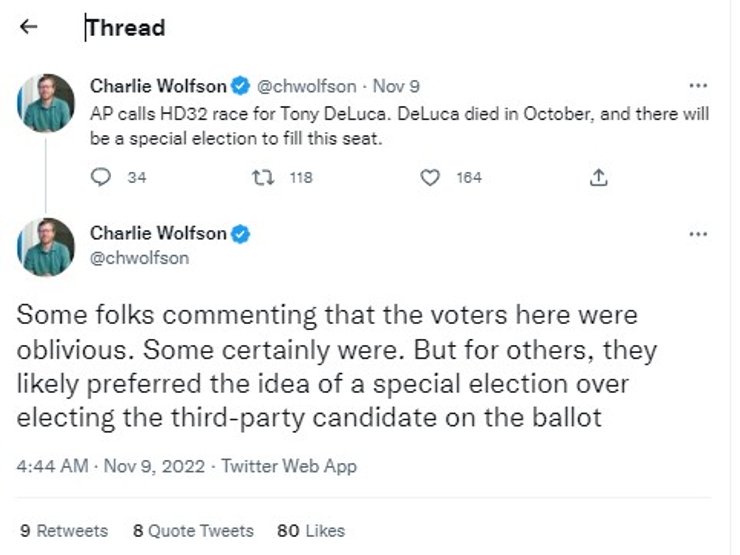This screenshot has width=740, height=555.
Task: Open the Twitter Web App source link
Action: (x=289, y=466)
